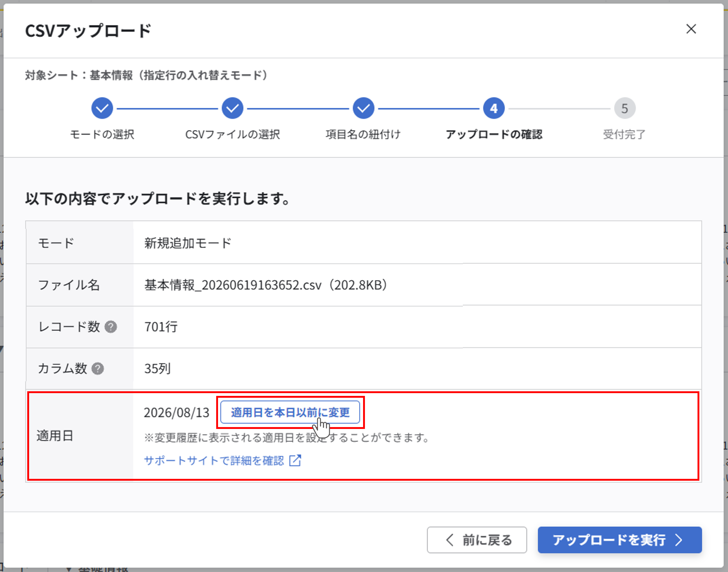Image resolution: width=728 pixels, height=572 pixels.
Task: Click the カラム数 help question mark icon
Action: click(98, 368)
